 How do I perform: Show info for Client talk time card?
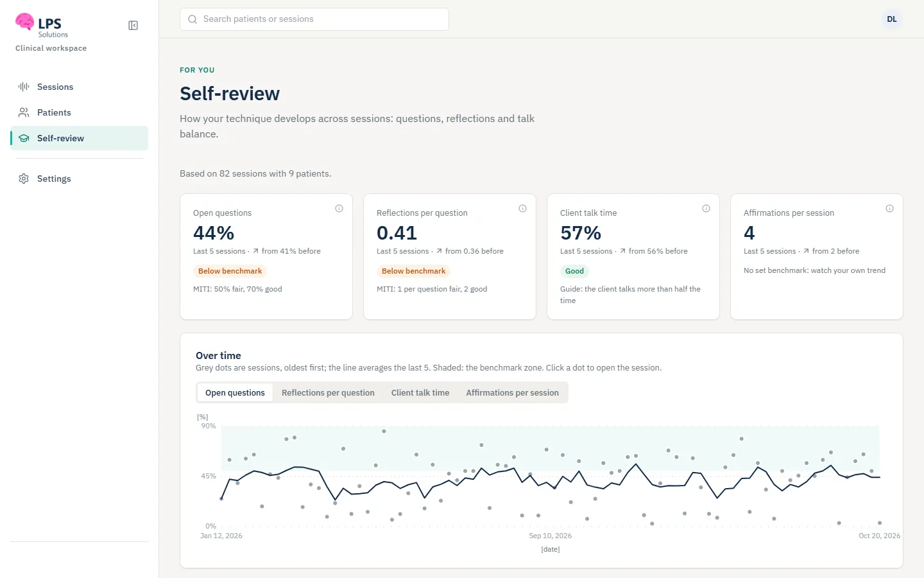coord(706,209)
